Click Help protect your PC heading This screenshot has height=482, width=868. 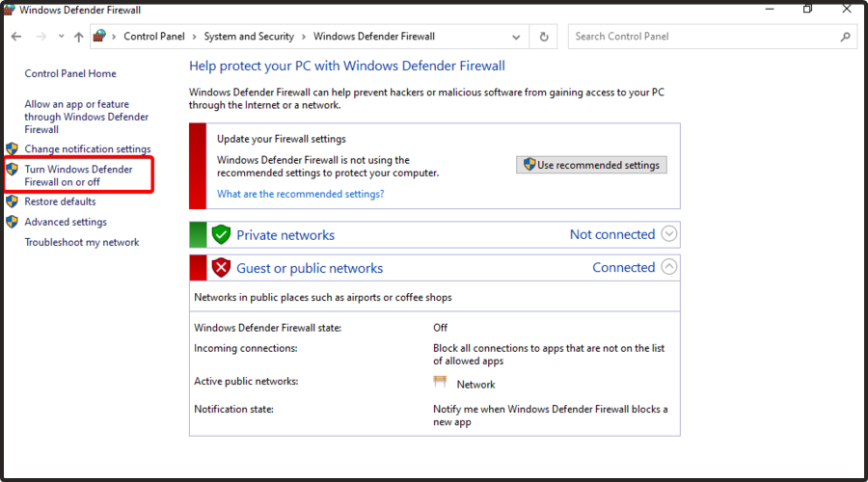click(x=347, y=66)
